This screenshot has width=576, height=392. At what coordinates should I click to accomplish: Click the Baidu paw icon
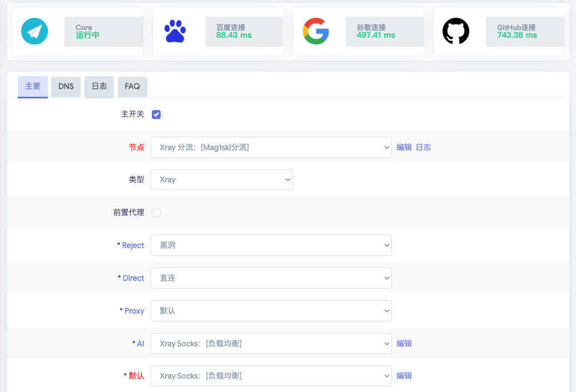175,32
